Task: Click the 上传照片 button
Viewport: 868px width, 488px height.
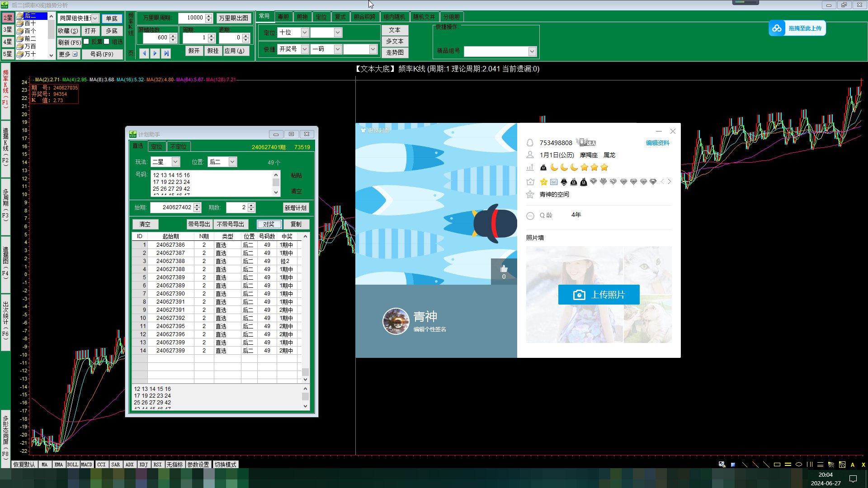Action: point(599,295)
